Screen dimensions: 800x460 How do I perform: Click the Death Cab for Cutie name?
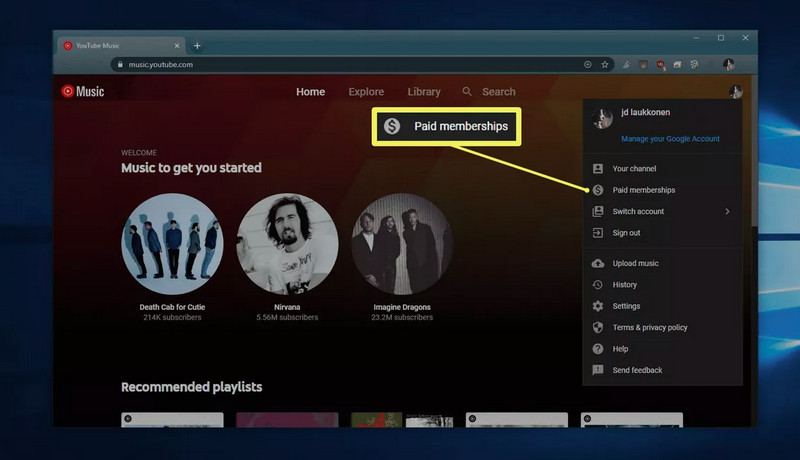[x=172, y=307]
